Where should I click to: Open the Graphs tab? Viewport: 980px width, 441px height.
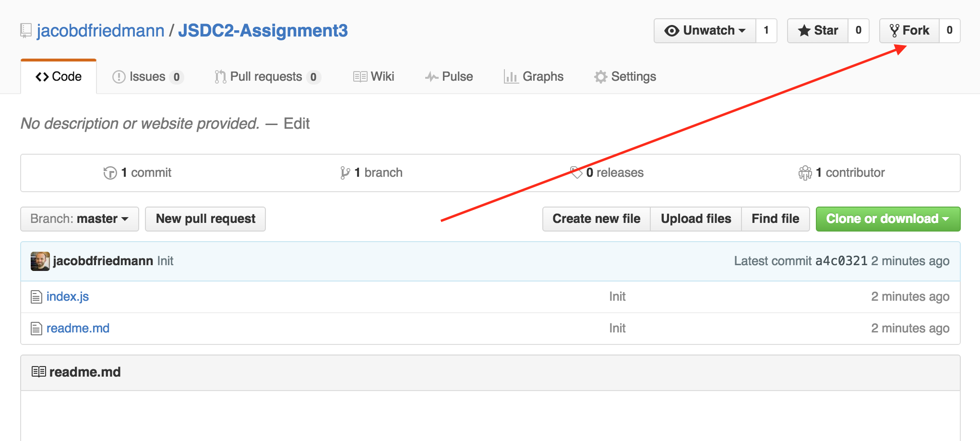click(534, 77)
